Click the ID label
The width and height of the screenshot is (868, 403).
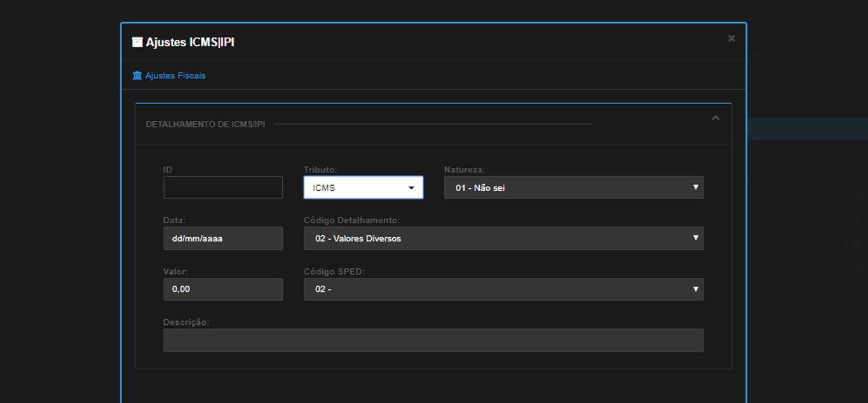(x=168, y=170)
